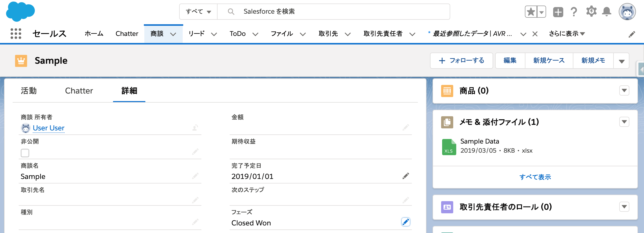644x233 pixels.
Task: Switch to the 活動 tab
Action: (29, 90)
